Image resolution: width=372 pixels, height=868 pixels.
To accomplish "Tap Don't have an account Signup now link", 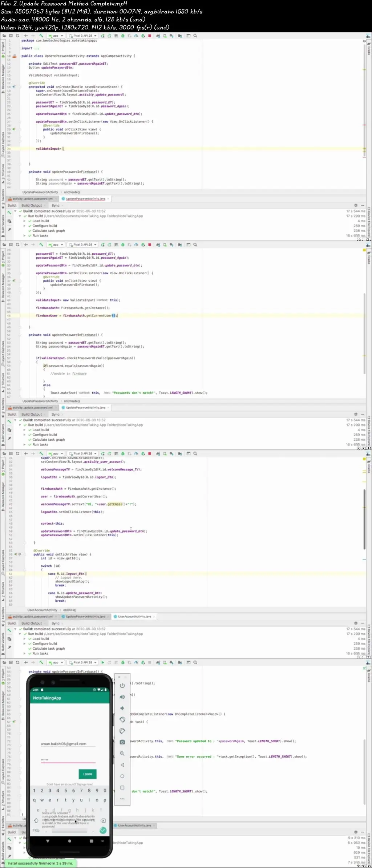I will click(69, 784).
